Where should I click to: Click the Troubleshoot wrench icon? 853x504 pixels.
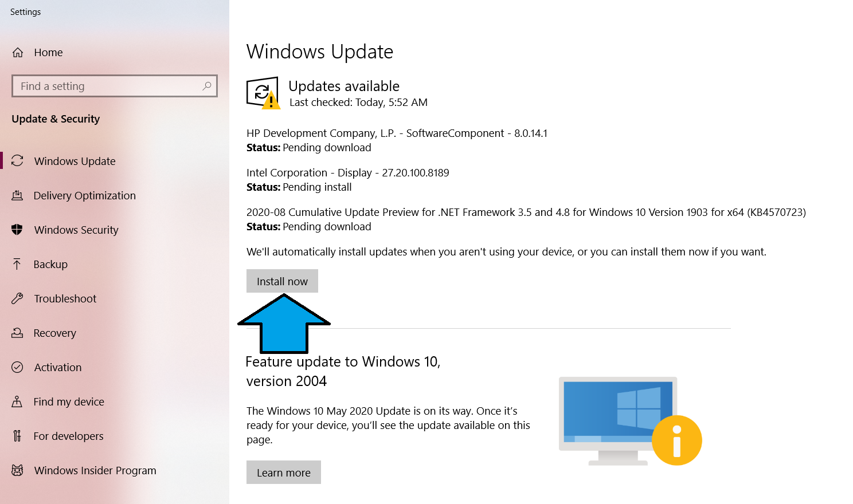(17, 298)
